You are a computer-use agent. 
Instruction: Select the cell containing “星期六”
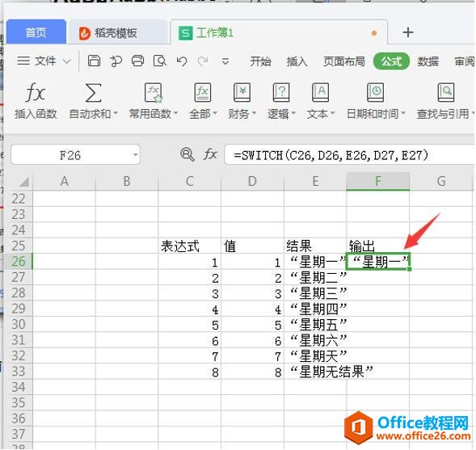click(315, 340)
